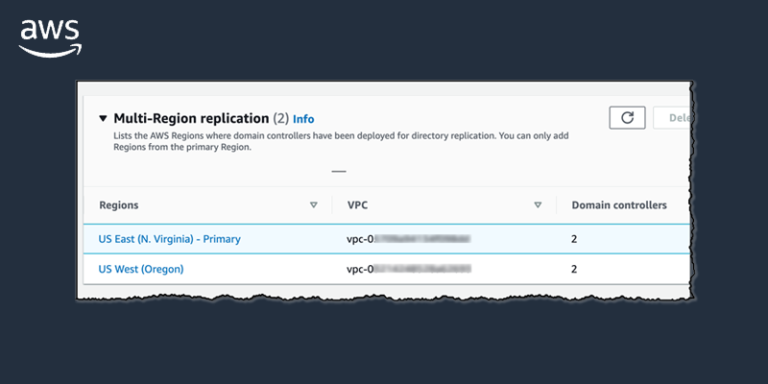Click the region count (2) beside the heading
This screenshot has height=384, width=768.
(281, 119)
